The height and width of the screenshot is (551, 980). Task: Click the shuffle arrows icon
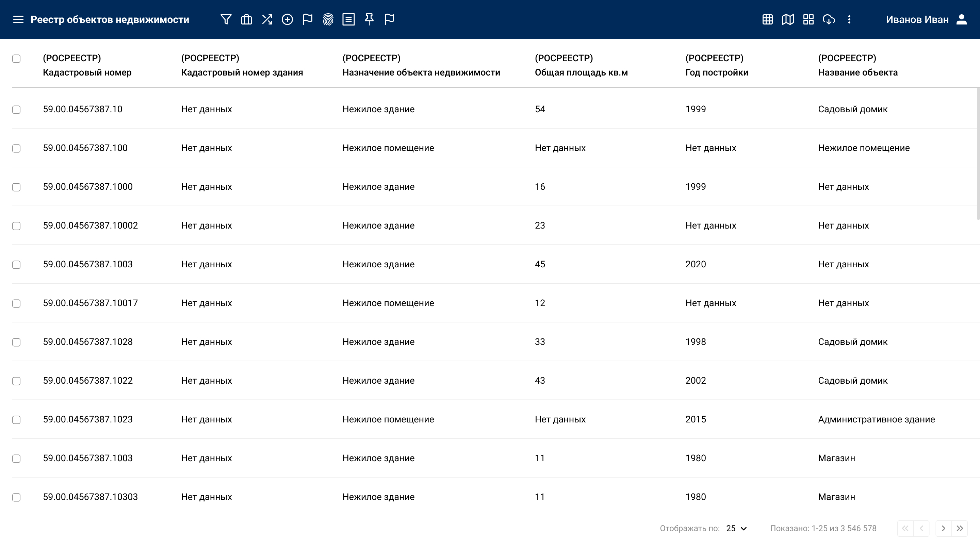tap(267, 19)
